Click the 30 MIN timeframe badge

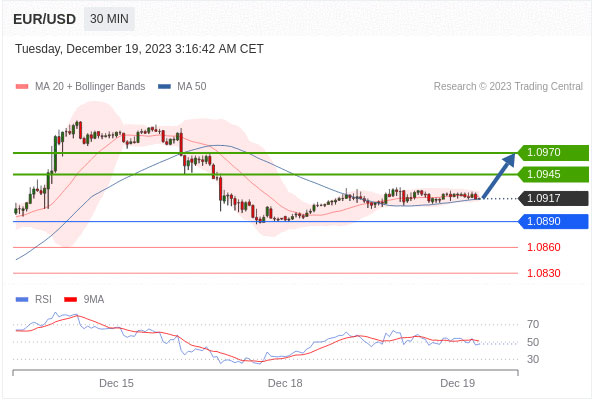(x=109, y=19)
